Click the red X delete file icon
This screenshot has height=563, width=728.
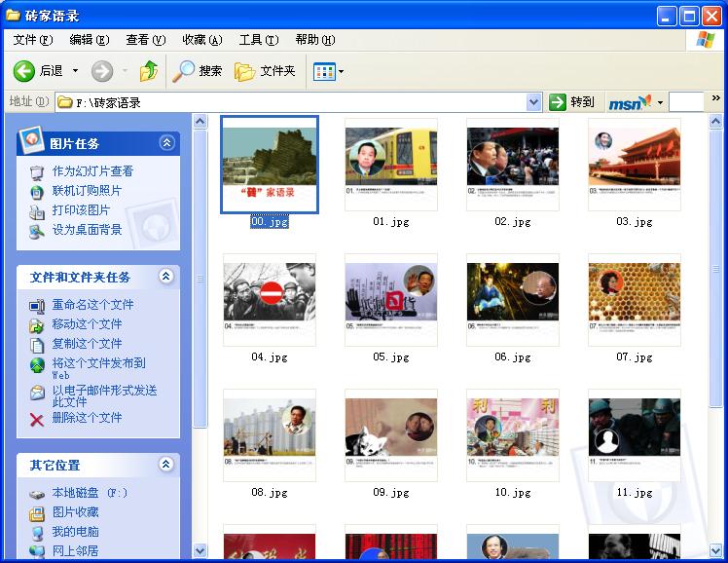click(x=37, y=420)
